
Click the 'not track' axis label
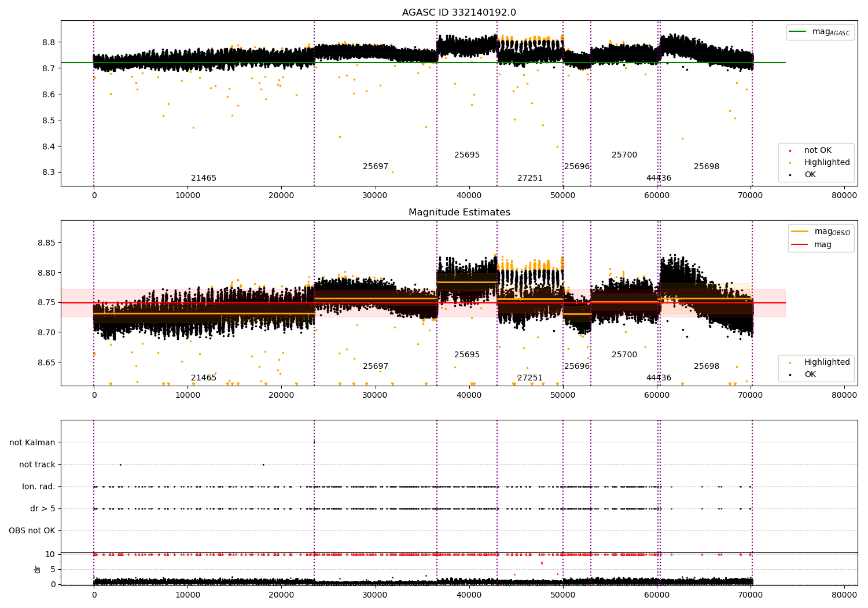37,464
